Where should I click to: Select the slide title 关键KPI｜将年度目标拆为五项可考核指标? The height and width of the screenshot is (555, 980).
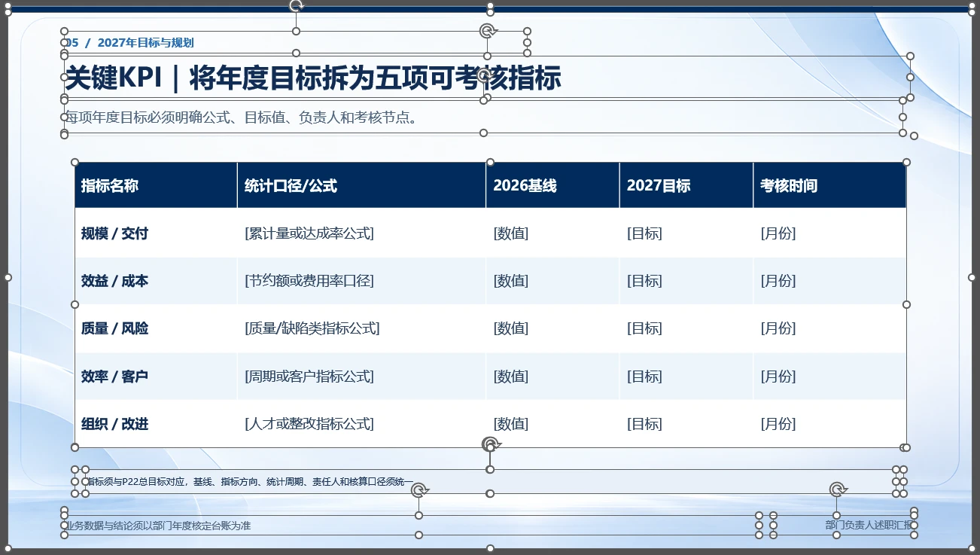(313, 78)
